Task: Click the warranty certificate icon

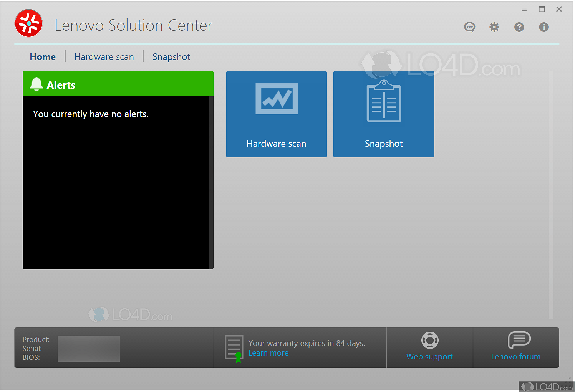Action: [234, 348]
